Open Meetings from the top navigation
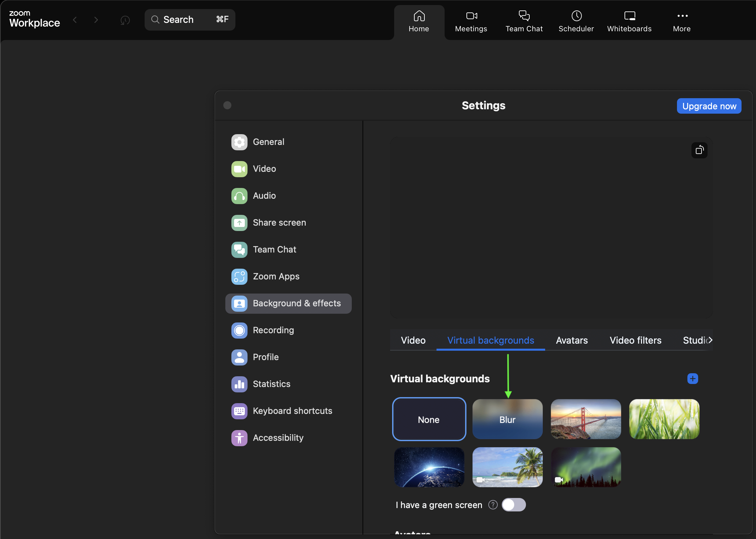756x539 pixels. [470, 21]
